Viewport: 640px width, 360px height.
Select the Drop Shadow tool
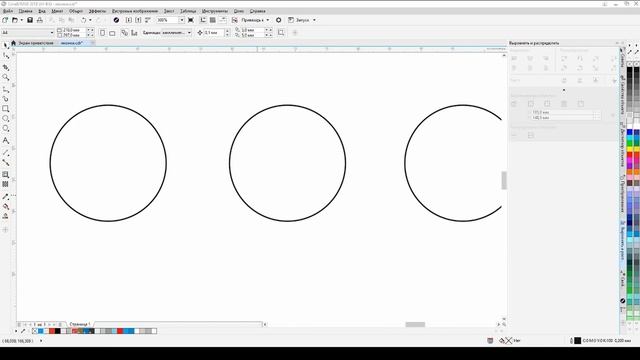(x=6, y=174)
